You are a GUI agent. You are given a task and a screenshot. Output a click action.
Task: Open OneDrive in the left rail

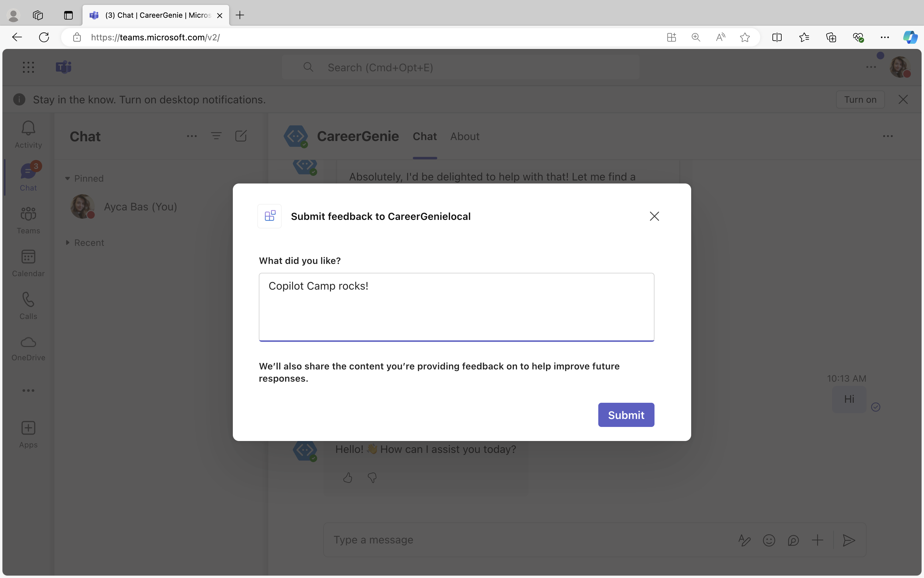click(28, 348)
